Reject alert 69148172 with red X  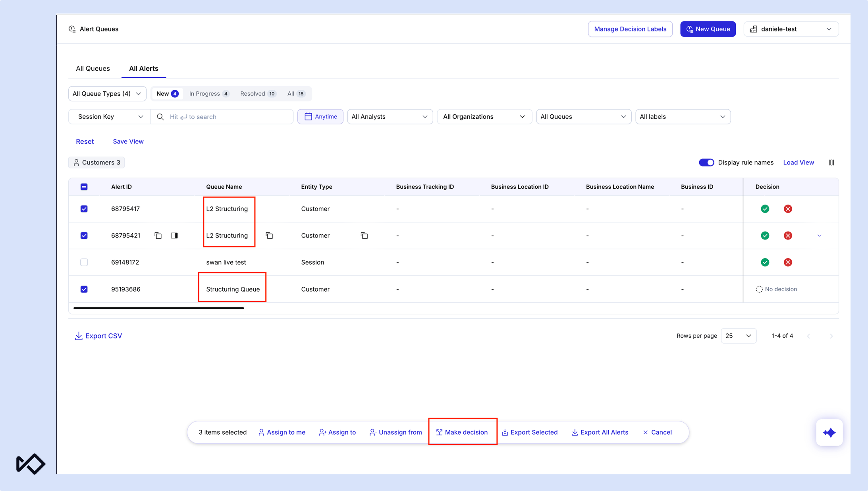(x=788, y=262)
